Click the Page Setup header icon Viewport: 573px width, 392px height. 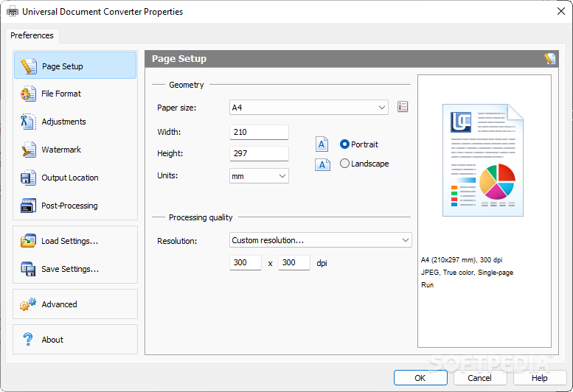coord(549,59)
